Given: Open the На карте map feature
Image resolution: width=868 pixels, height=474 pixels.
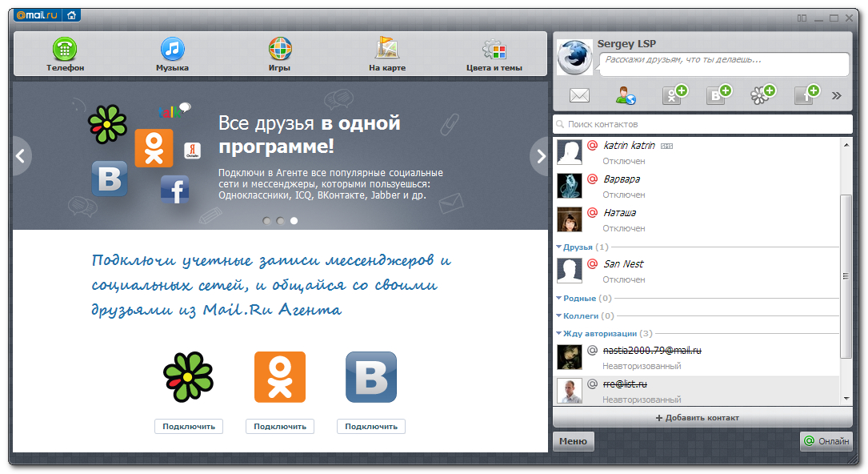Looking at the screenshot, I should 387,54.
